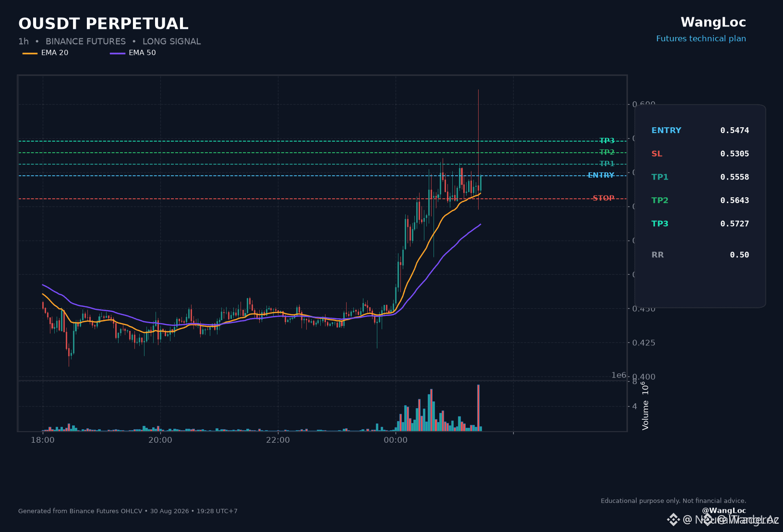Select the entry value 0.5474
Image resolution: width=783 pixels, height=532 pixels.
[x=735, y=130]
